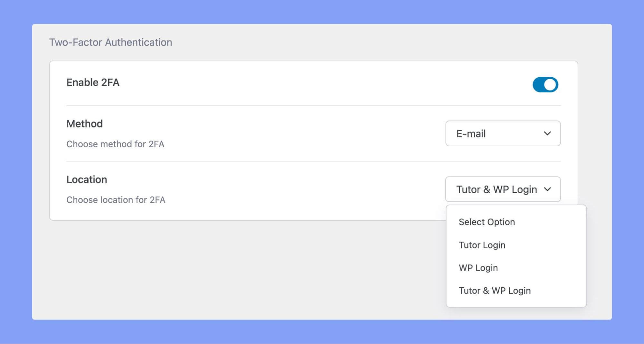The height and width of the screenshot is (344, 644).
Task: Select "Tutor & WP Login" in the open list
Action: pyautogui.click(x=495, y=291)
